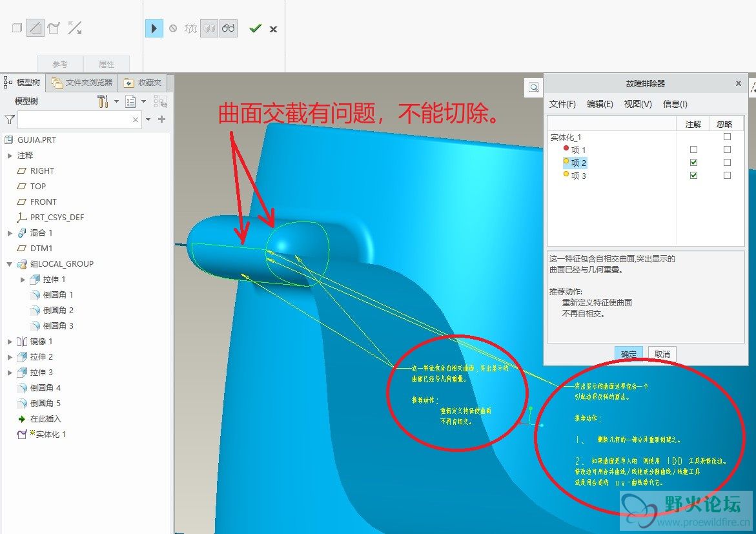Switch to 收藏夹 tab
The image size is (756, 534).
point(143,83)
